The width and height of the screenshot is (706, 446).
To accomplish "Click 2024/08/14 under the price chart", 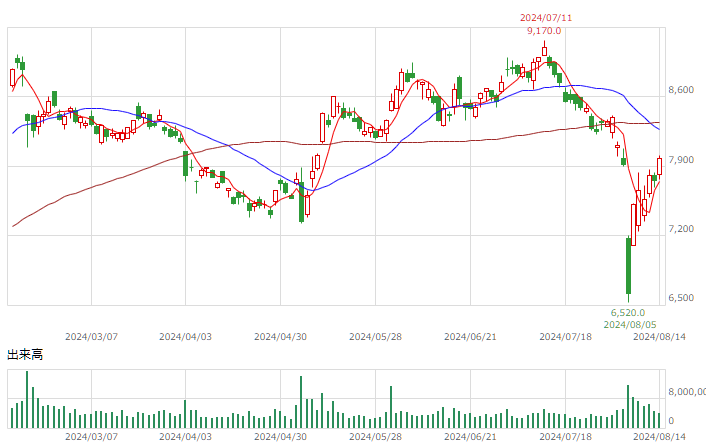I will 660,337.
